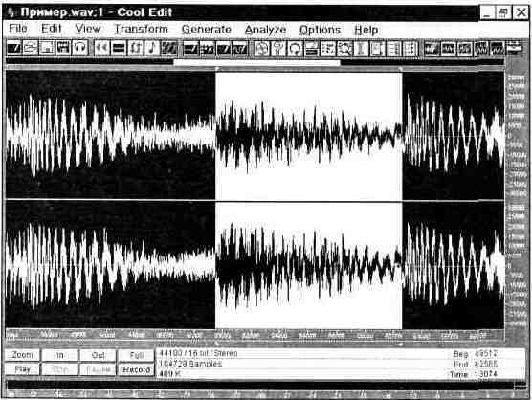Open the Transform menu
This screenshot has height=400, width=532.
pos(142,29)
